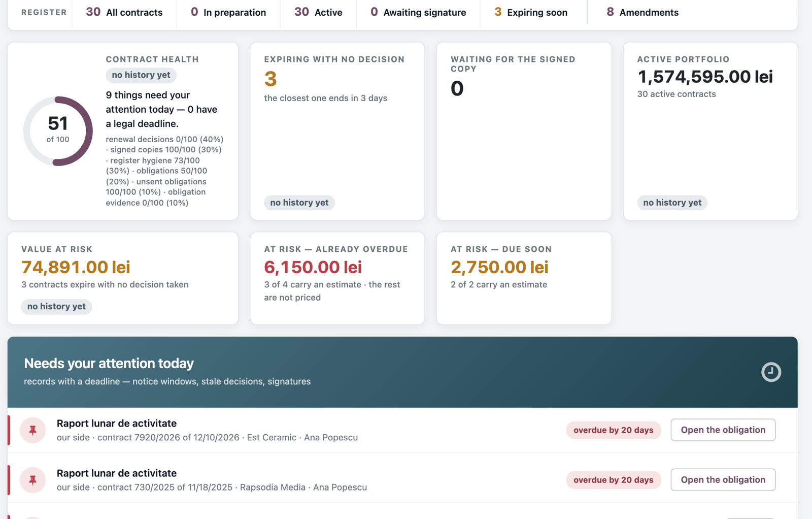Screen dimensions: 812x519
Task: Show the Expiring soon contracts
Action: (x=531, y=12)
